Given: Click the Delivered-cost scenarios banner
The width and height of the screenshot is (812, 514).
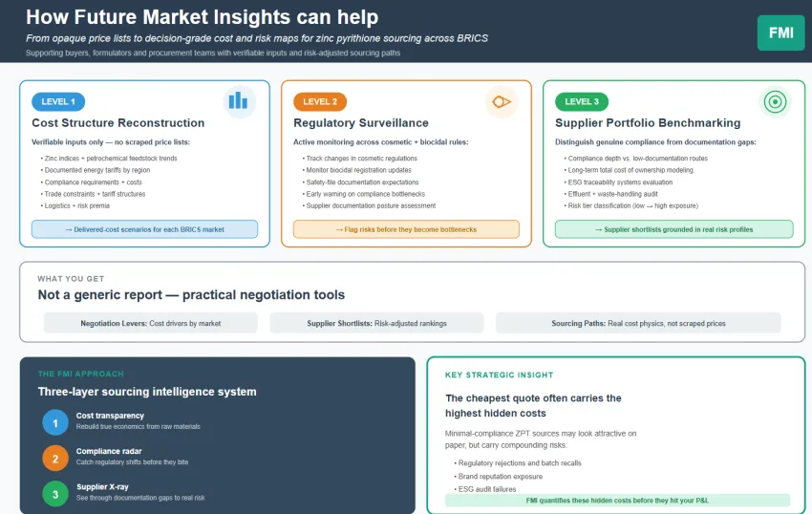Looking at the screenshot, I should (x=144, y=229).
